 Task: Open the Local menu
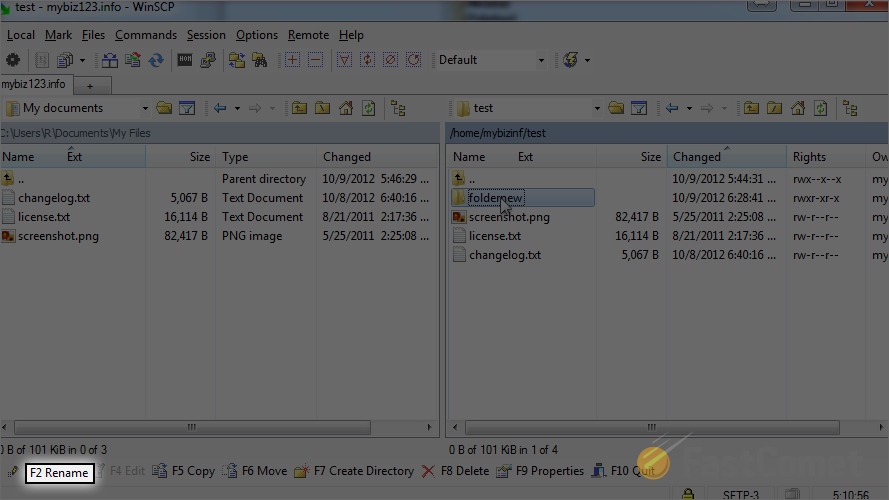tap(21, 35)
